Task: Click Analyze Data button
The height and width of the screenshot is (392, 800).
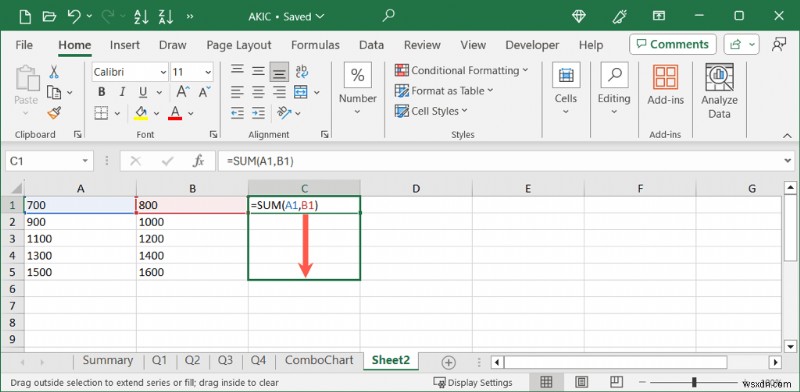Action: (x=719, y=91)
